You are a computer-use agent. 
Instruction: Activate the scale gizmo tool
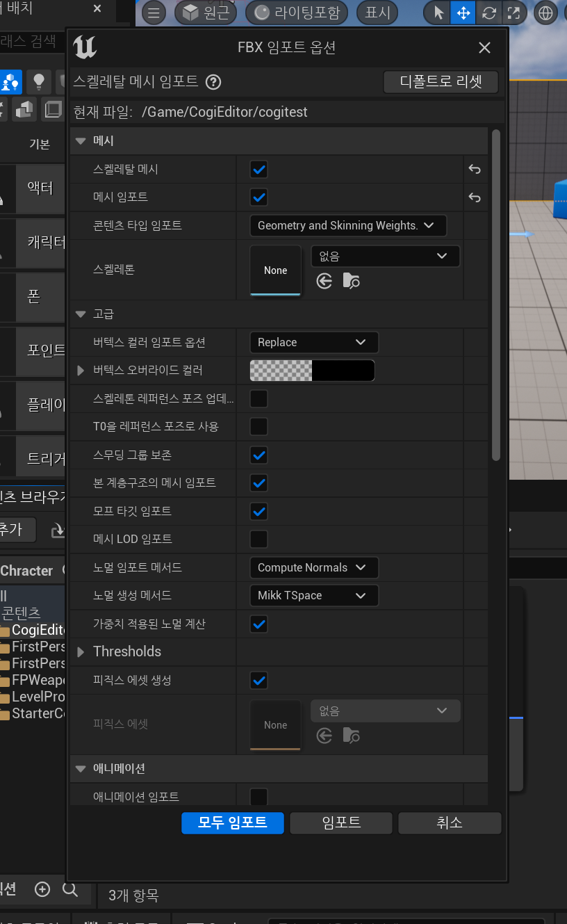coord(513,13)
